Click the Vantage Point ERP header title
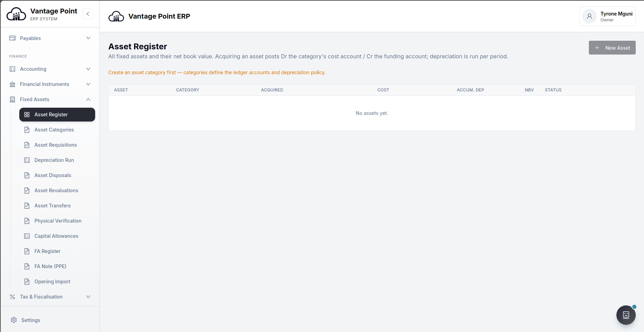Viewport: 644px width, 332px height. pos(159,16)
